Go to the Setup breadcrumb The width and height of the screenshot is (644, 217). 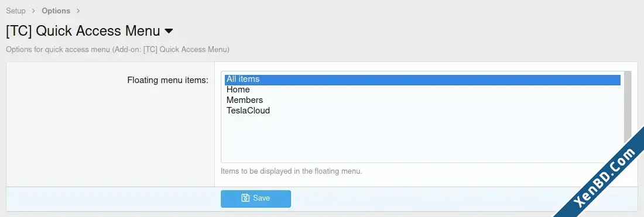click(x=16, y=11)
